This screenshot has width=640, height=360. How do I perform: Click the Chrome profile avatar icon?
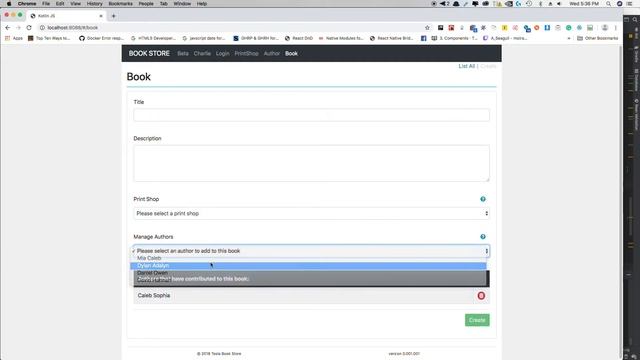605,28
